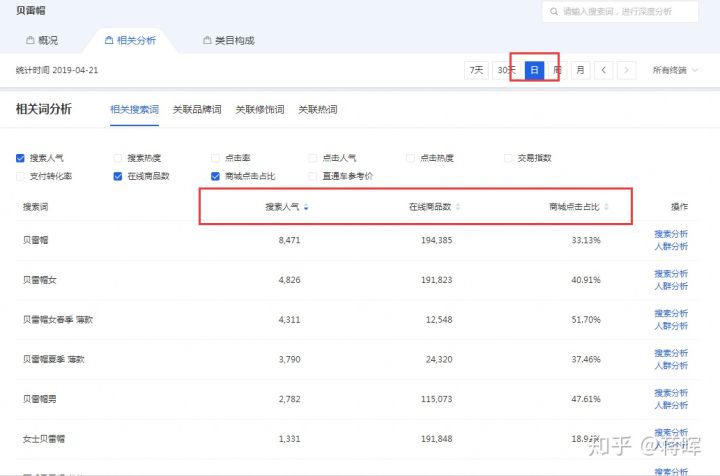Screen dimensions: 720x476
Task: Open 搜索分析 for 贝雷帽
Action: click(671, 234)
